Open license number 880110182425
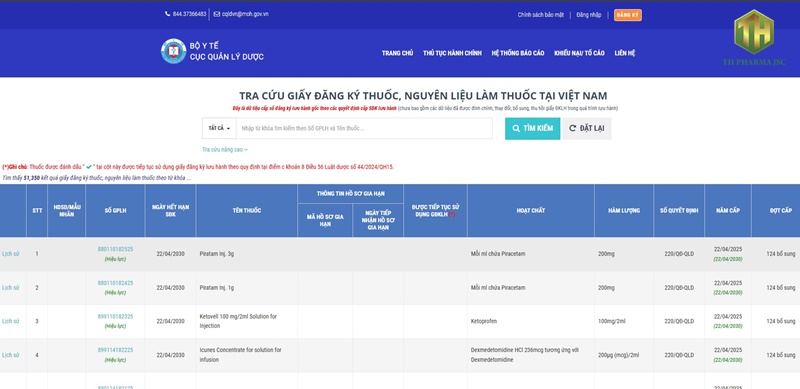 (x=115, y=283)
